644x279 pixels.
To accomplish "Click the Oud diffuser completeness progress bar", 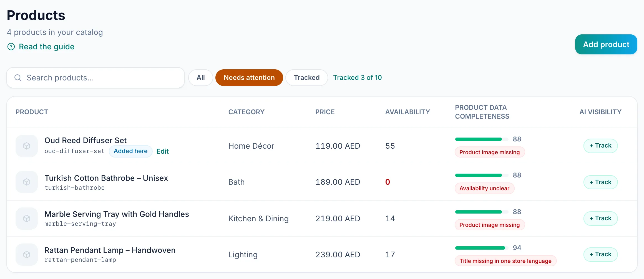I will click(482, 139).
